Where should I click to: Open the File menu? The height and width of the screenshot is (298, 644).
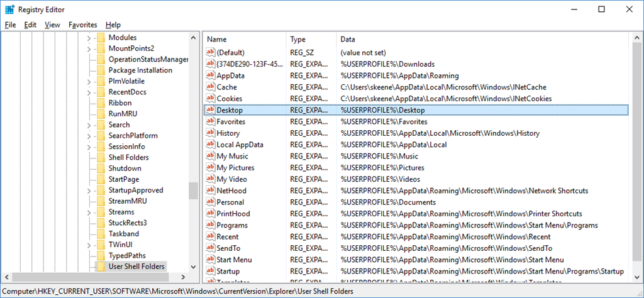[10, 25]
